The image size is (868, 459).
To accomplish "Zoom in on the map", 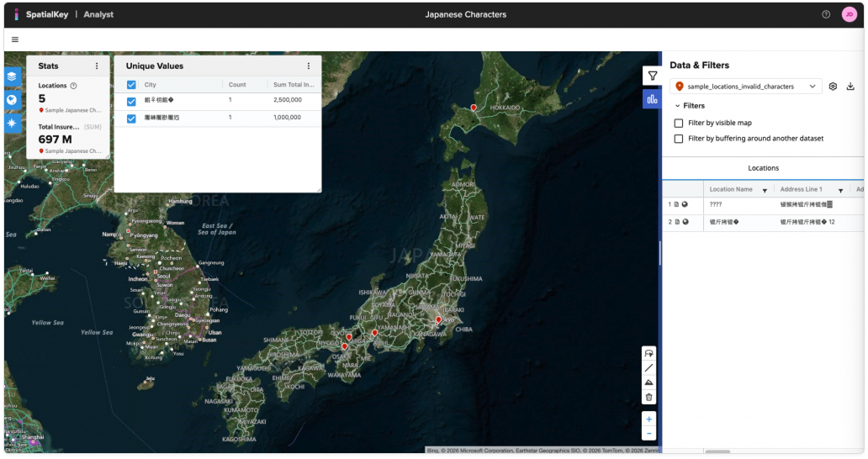I will click(648, 419).
